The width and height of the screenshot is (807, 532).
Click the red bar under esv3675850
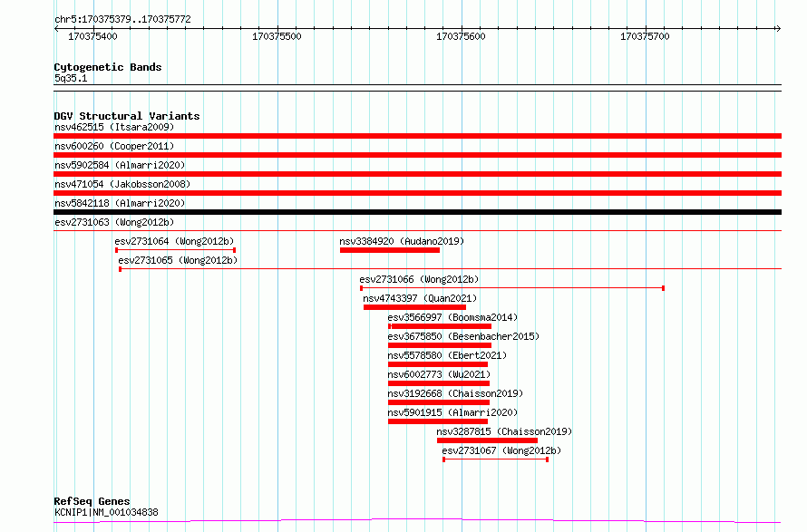click(x=440, y=345)
